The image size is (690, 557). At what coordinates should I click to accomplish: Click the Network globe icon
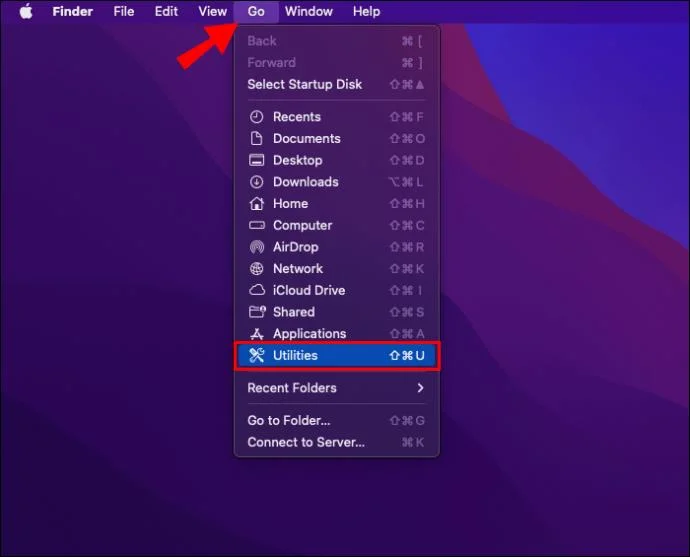point(257,268)
